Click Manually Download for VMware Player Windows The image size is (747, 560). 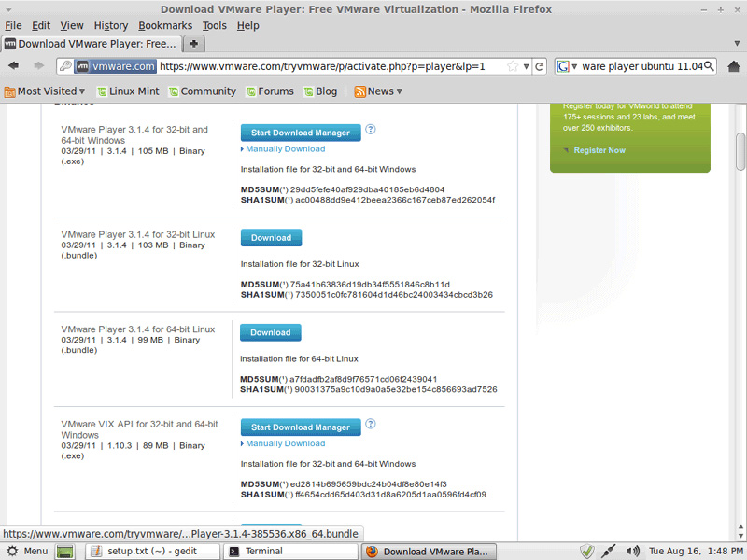point(286,149)
